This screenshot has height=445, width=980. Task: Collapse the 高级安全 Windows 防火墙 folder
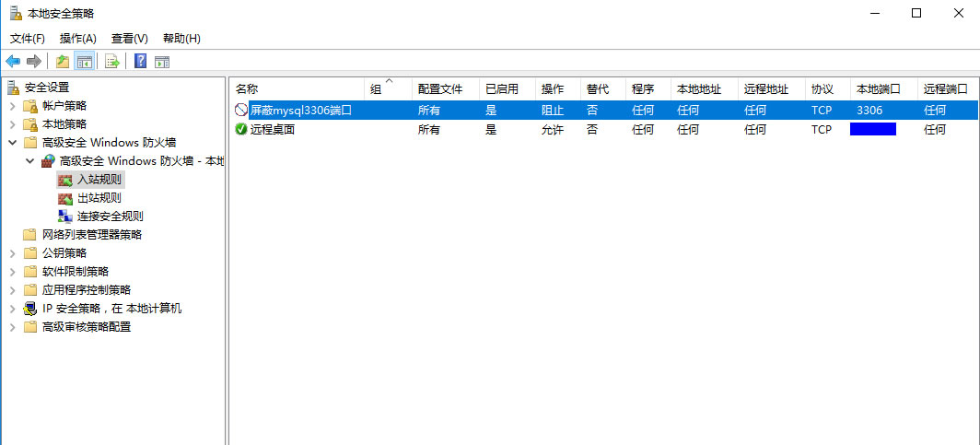click(12, 143)
